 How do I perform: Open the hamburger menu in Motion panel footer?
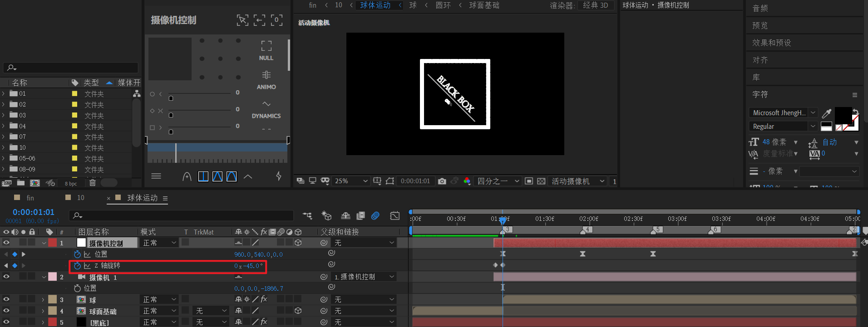[x=156, y=176]
